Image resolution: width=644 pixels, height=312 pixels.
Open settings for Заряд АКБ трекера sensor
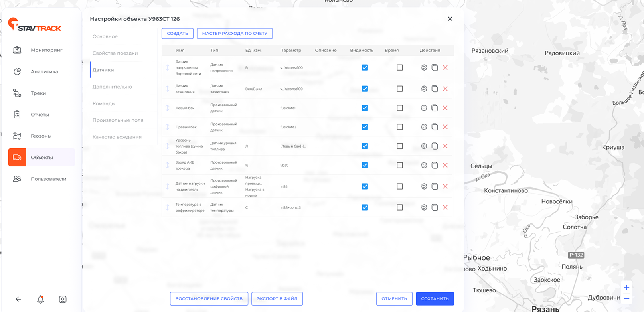click(x=424, y=165)
